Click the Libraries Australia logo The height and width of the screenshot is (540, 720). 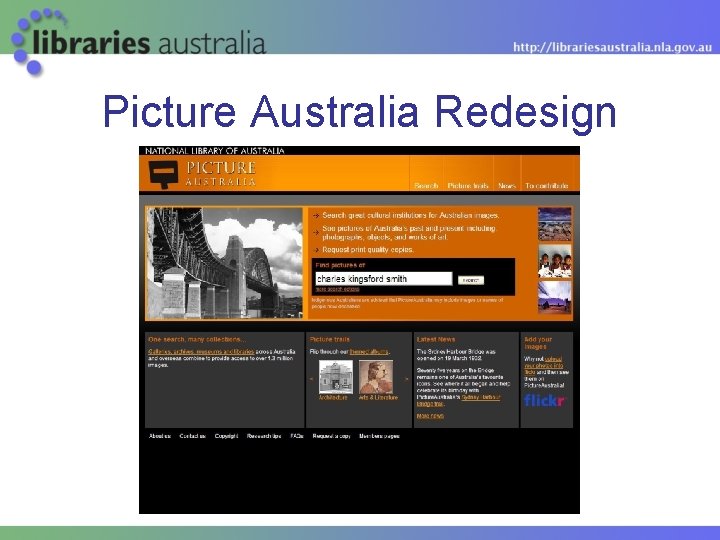139,42
